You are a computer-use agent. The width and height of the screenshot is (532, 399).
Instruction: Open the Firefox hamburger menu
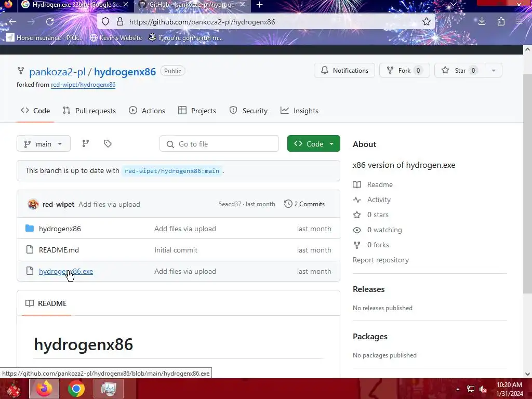coord(520,22)
